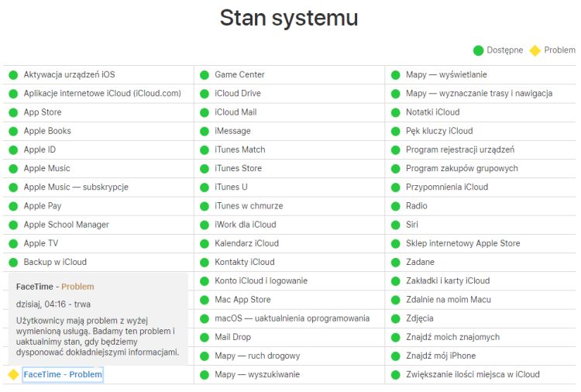Click the green dot next to iMessage
This screenshot has width=581, height=392.
(x=205, y=131)
